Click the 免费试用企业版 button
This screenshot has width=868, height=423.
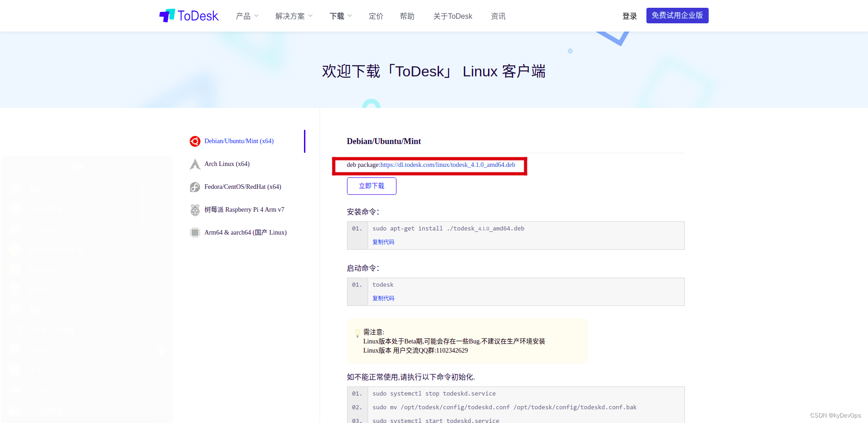[677, 16]
